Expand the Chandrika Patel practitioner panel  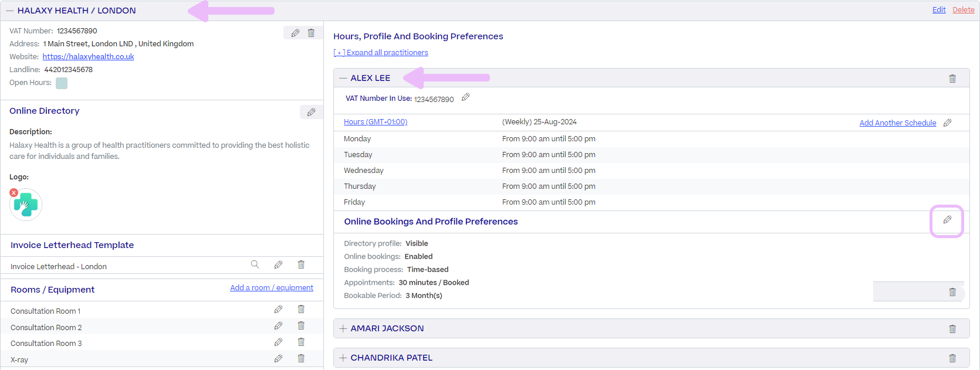(x=343, y=358)
